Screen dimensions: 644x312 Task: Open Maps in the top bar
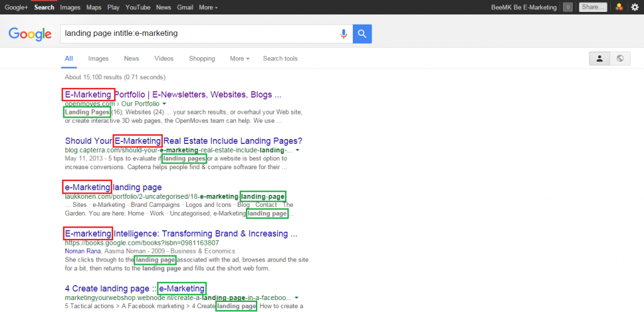[94, 8]
